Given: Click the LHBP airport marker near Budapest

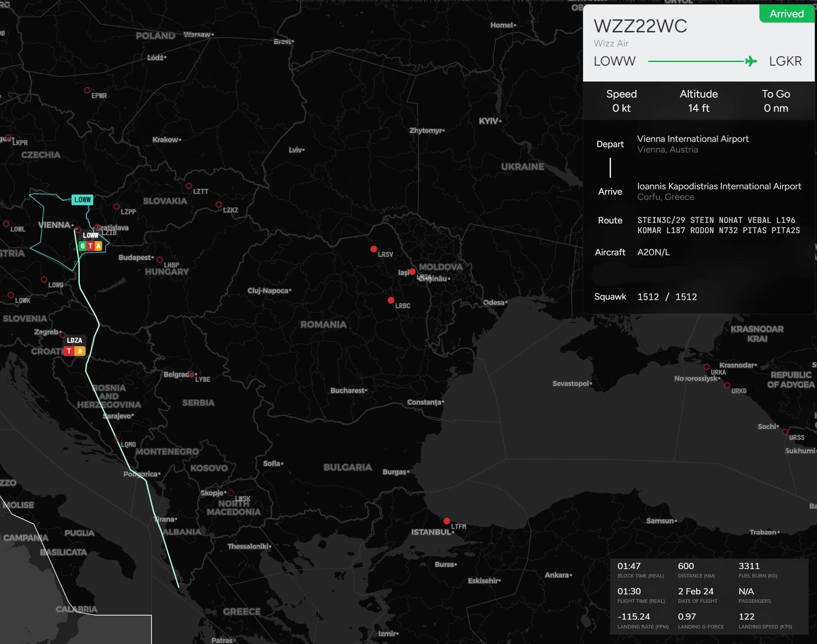Looking at the screenshot, I should pos(160,260).
